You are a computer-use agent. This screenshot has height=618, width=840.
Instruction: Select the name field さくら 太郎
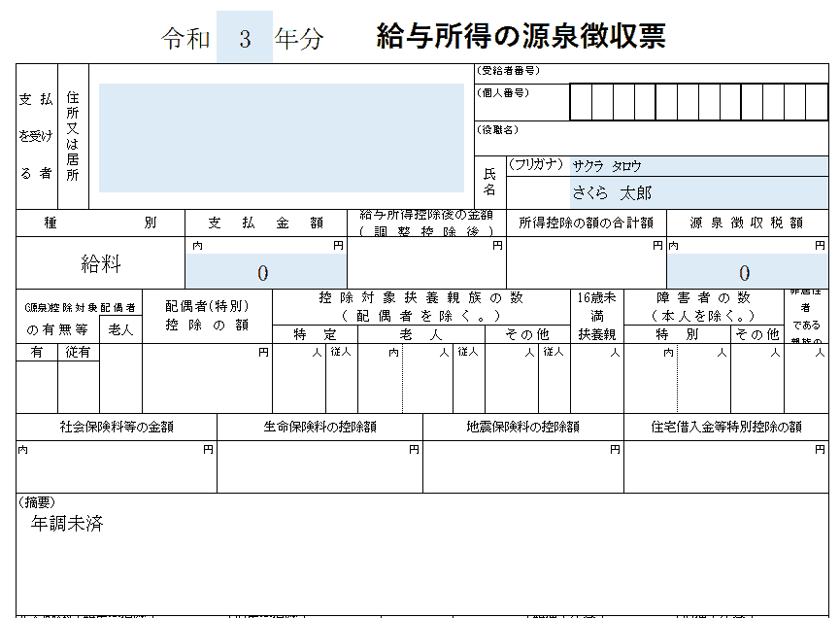click(x=699, y=192)
